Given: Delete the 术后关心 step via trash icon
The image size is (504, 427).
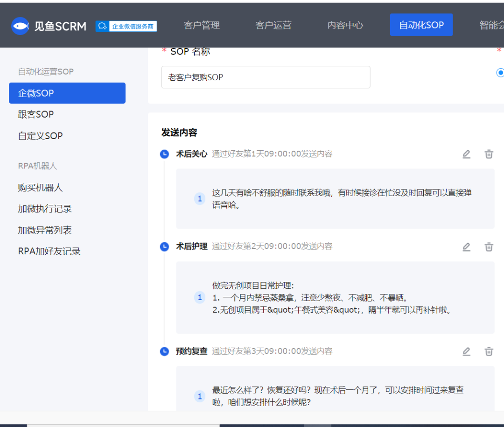Looking at the screenshot, I should coord(489,154).
